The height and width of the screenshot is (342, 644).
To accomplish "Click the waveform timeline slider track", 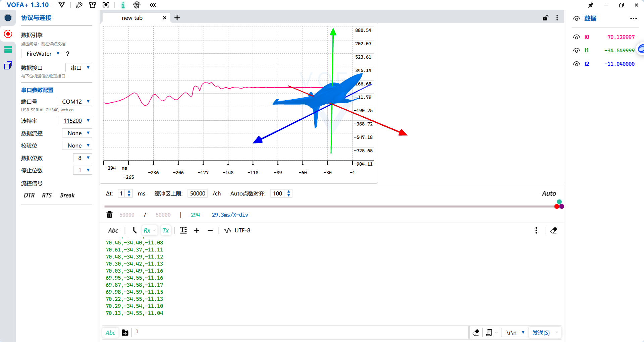I will 329,207.
